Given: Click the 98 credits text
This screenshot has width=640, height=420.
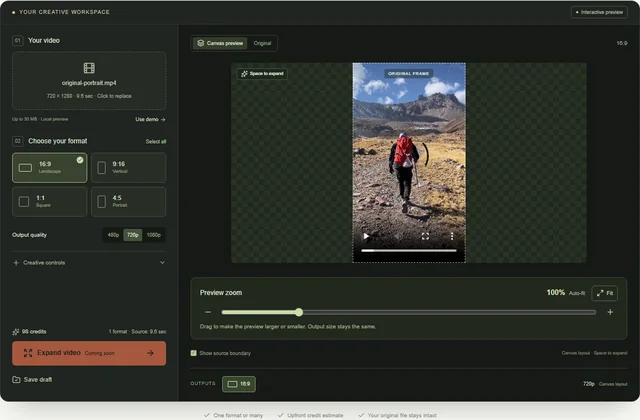Looking at the screenshot, I should [34, 331].
